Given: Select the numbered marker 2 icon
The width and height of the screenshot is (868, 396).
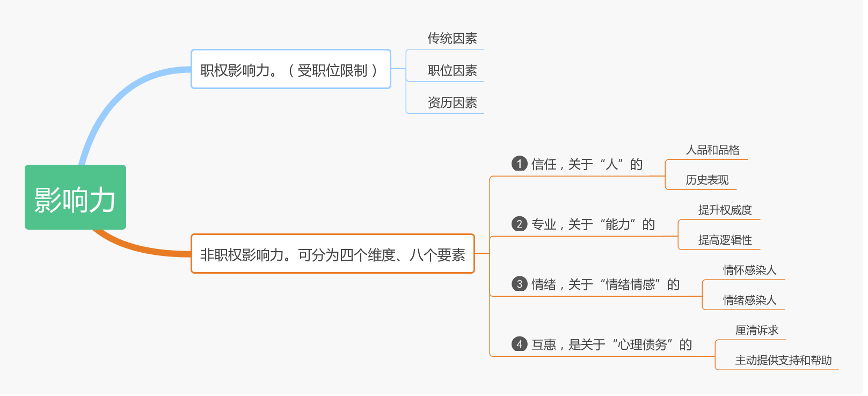Looking at the screenshot, I should point(519,224).
